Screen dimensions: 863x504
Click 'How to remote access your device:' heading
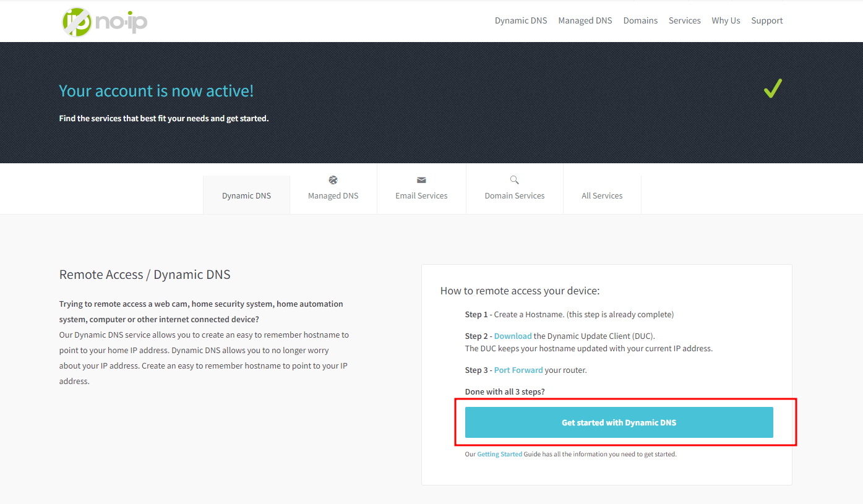tap(520, 291)
